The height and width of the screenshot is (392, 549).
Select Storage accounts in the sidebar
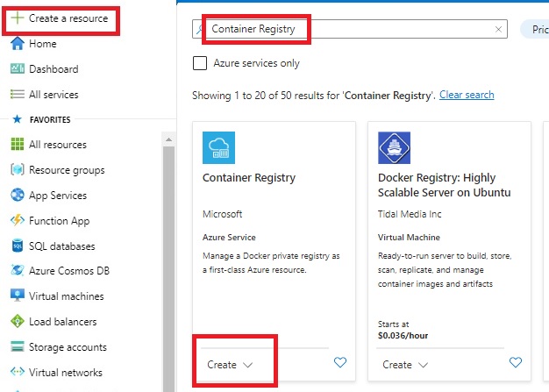click(68, 347)
